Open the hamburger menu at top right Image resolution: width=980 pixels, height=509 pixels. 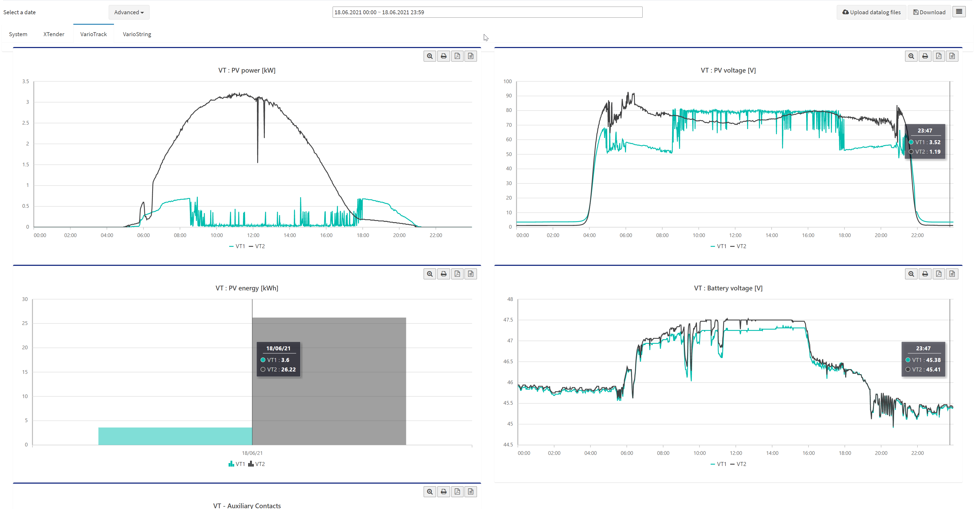point(959,12)
